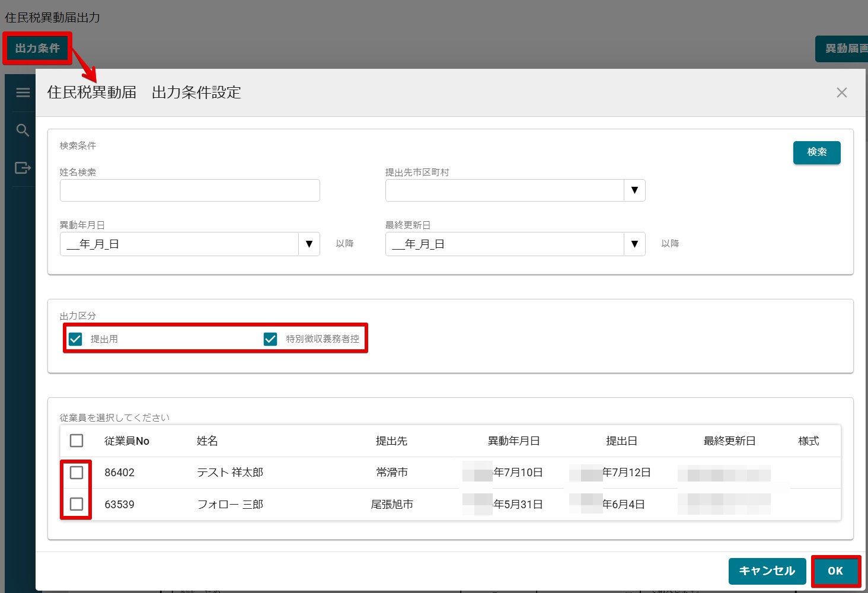Click the search magnifier icon in sidebar
868x593 pixels.
[x=23, y=130]
